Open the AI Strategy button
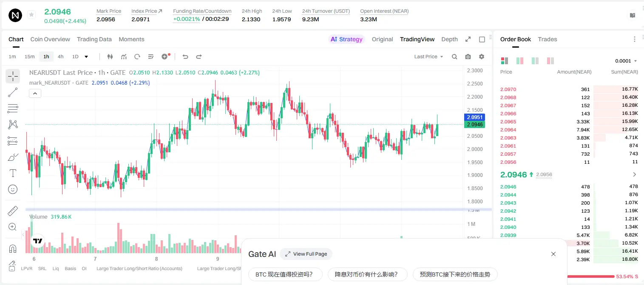This screenshot has width=644, height=285. click(x=347, y=39)
